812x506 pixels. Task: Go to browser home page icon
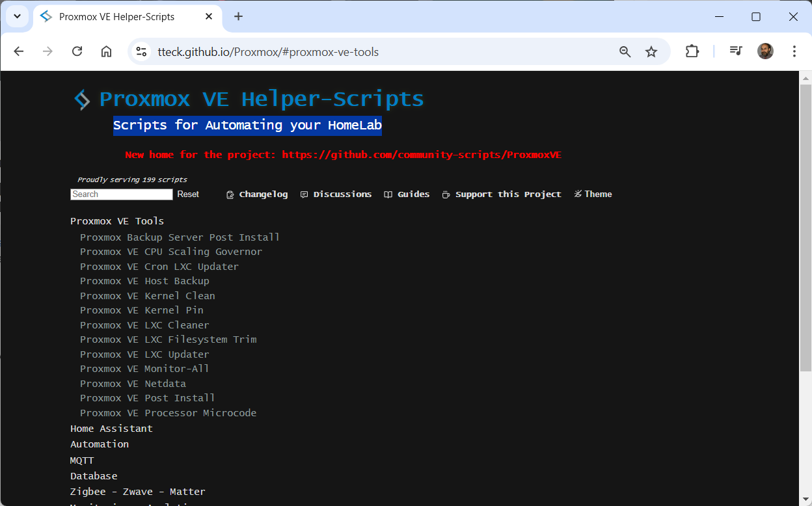pos(106,52)
